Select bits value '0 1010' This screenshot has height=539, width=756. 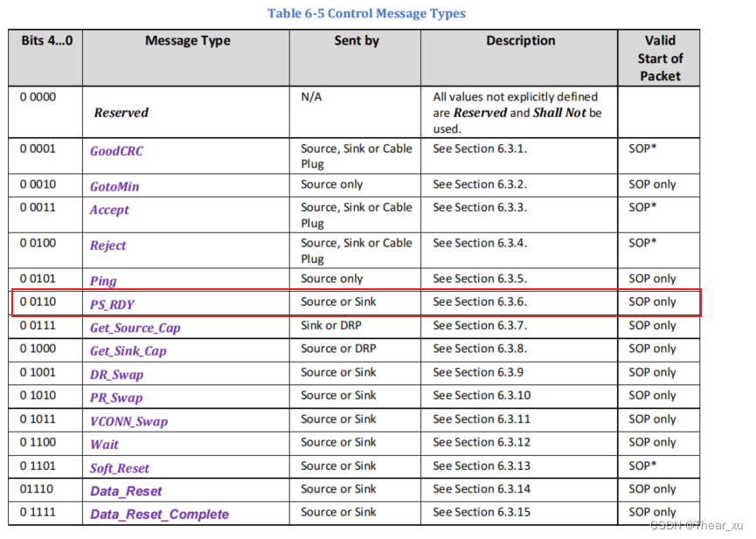coord(38,396)
